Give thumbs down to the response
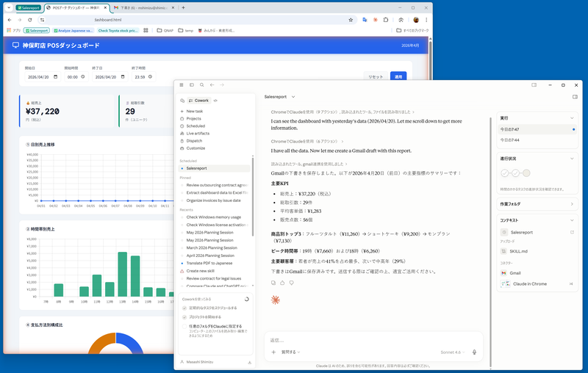The width and height of the screenshot is (588, 373). (x=291, y=283)
